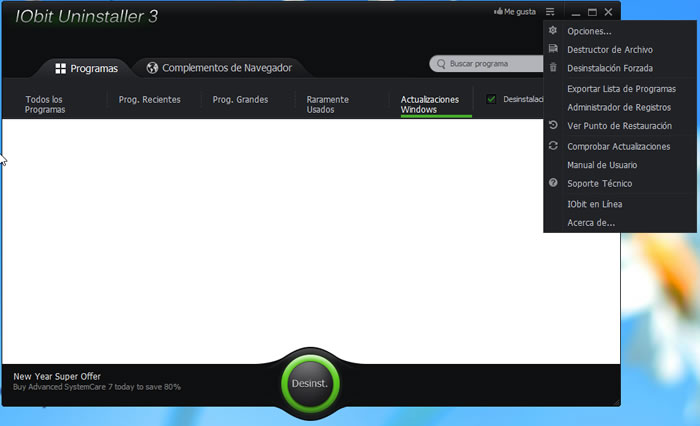Click the Desinstalación Forzada trash icon
This screenshot has height=426, width=700.
[x=553, y=67]
